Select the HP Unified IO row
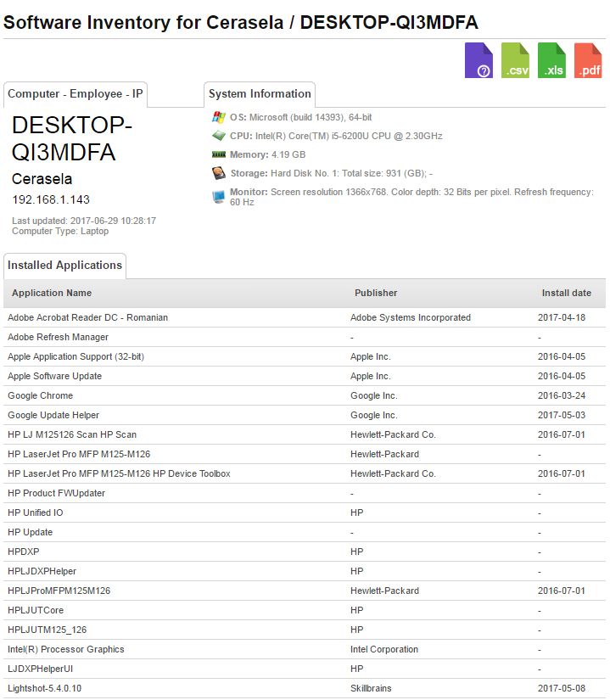The image size is (610, 700). pyautogui.click(x=305, y=513)
